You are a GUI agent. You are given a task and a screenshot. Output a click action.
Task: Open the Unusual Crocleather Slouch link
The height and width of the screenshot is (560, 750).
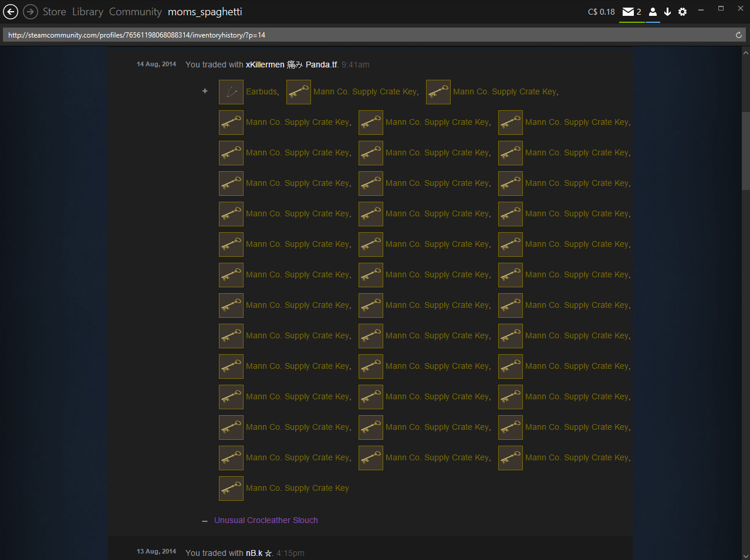click(x=266, y=520)
